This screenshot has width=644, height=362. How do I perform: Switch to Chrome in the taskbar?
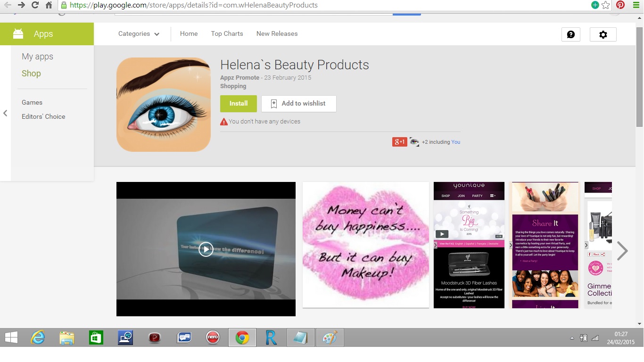click(x=242, y=338)
